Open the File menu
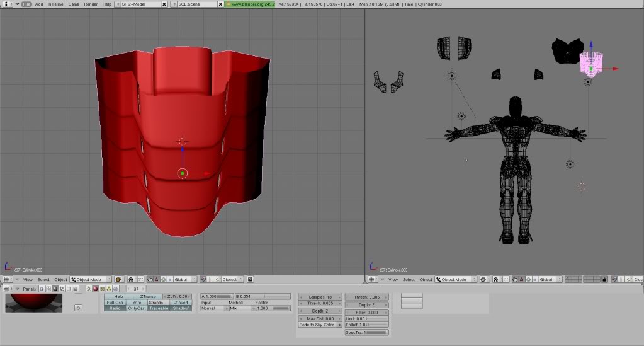 [x=26, y=4]
